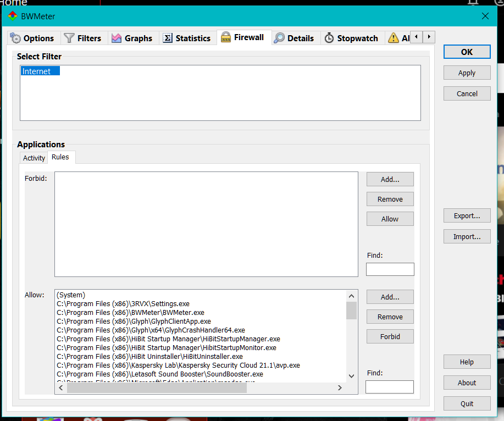This screenshot has height=421, width=504.
Task: Click Allow list horizontal scrollbar thumb
Action: coord(157,388)
